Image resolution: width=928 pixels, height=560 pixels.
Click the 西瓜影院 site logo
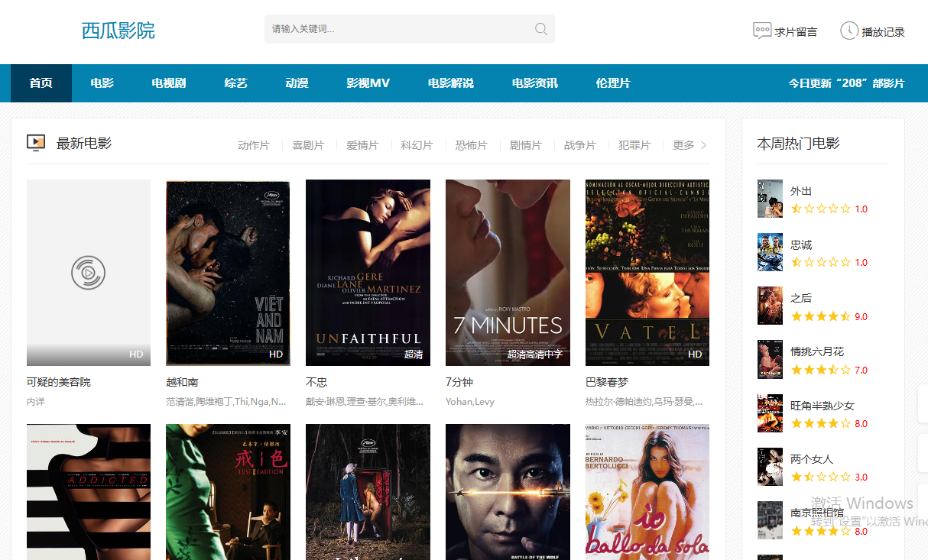[118, 31]
